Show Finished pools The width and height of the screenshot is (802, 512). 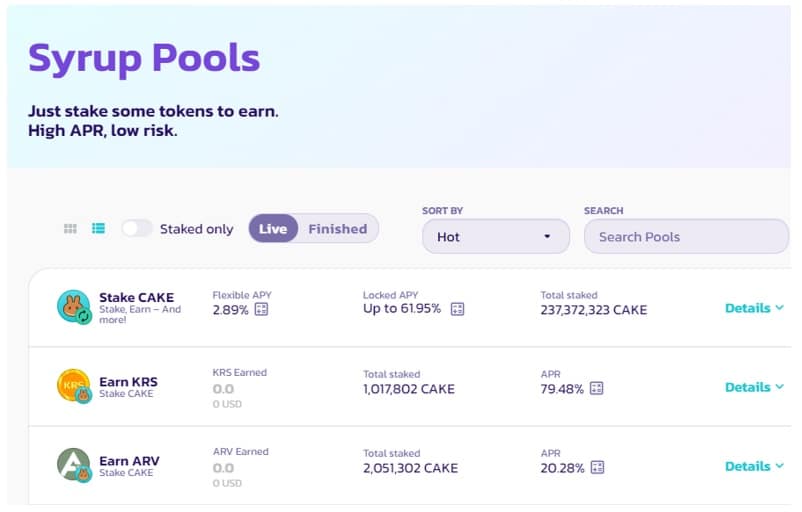[338, 229]
